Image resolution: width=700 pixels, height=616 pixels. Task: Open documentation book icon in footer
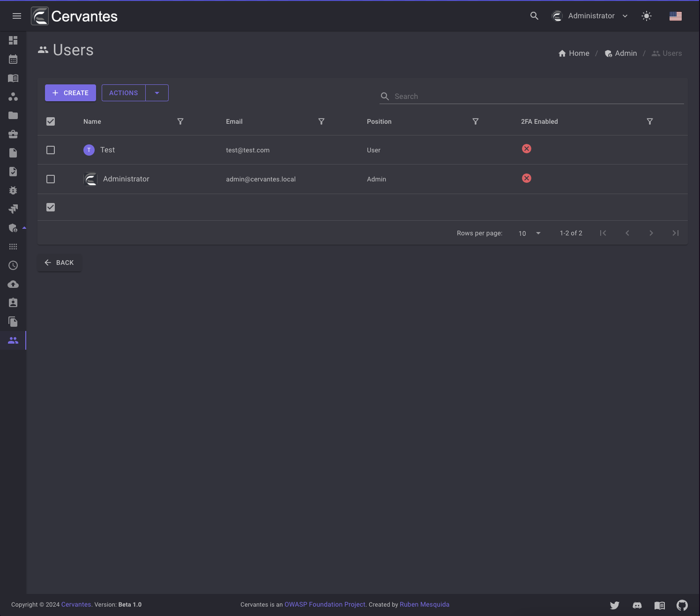pyautogui.click(x=660, y=605)
